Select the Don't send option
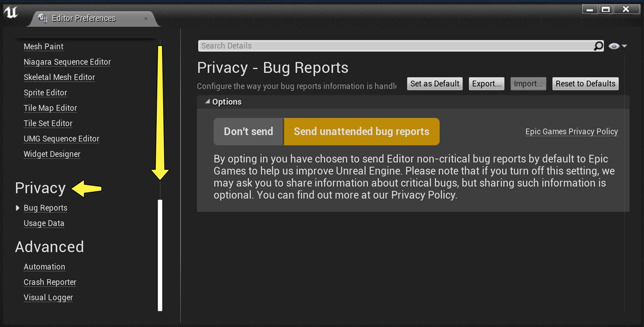Viewport: 644px width, 327px height. pyautogui.click(x=248, y=131)
